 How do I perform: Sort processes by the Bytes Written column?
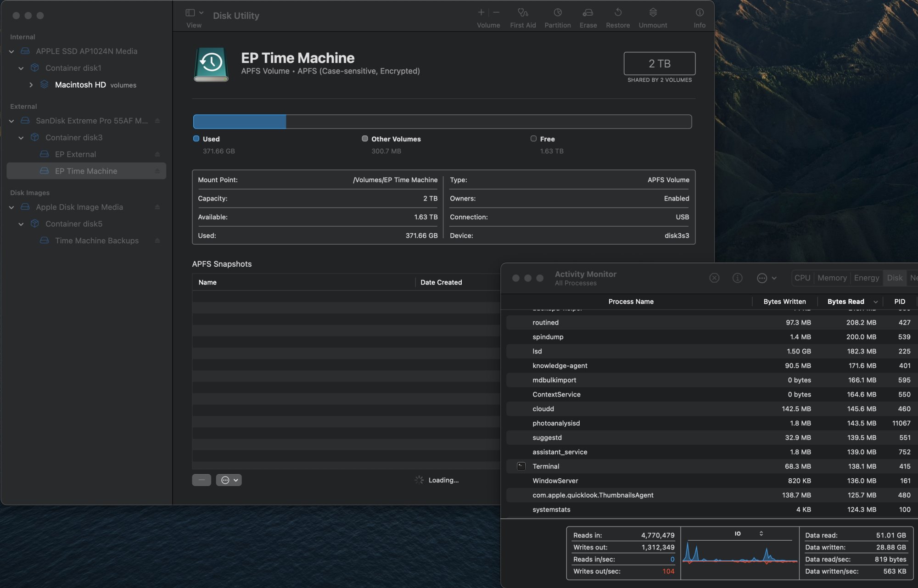pos(784,302)
